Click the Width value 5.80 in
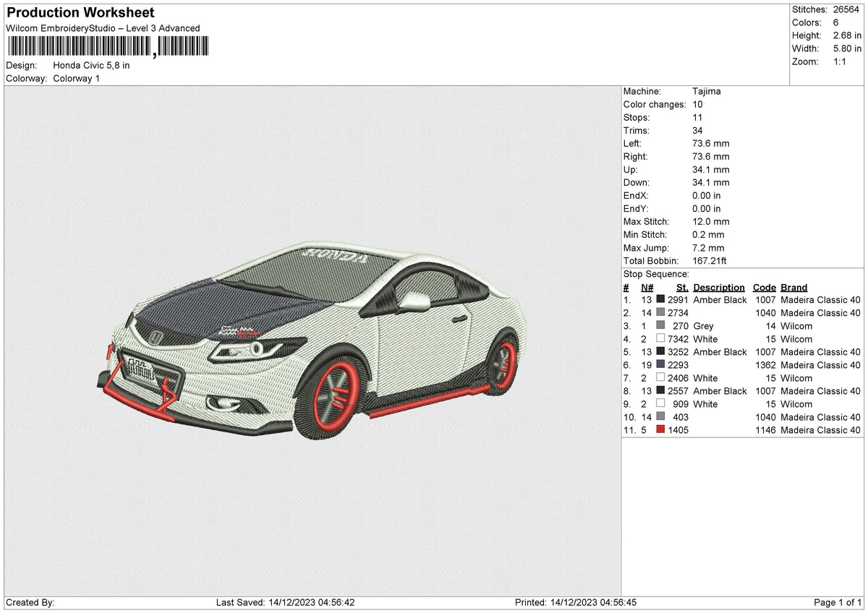868x613 pixels. click(847, 48)
